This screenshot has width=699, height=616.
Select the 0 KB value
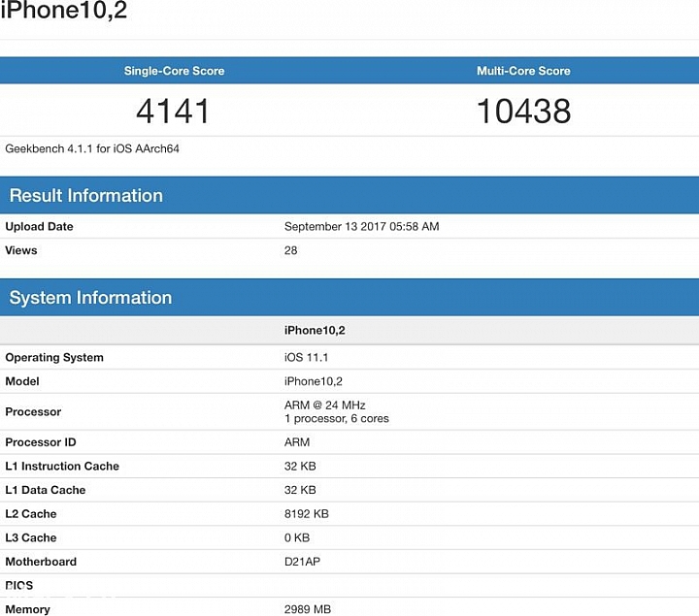tap(297, 537)
